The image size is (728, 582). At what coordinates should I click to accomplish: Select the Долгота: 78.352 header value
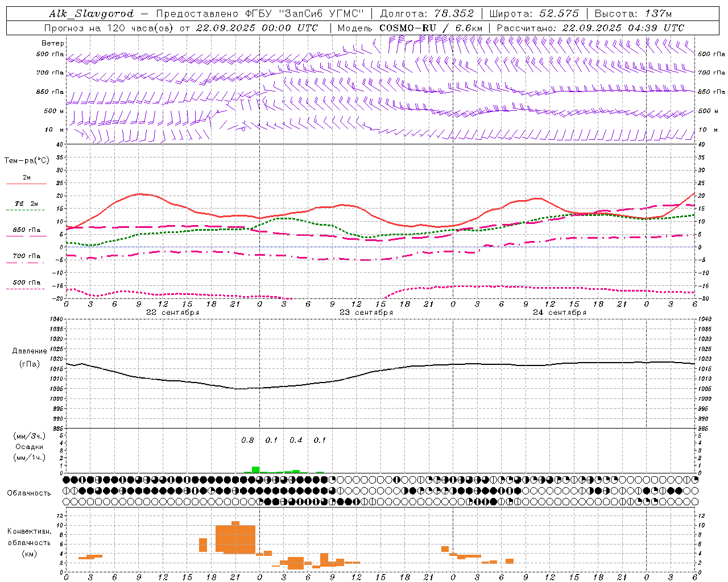427,14
